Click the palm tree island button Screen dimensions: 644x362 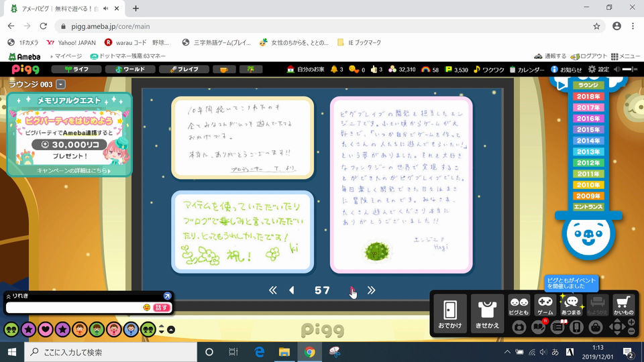[x=250, y=69]
